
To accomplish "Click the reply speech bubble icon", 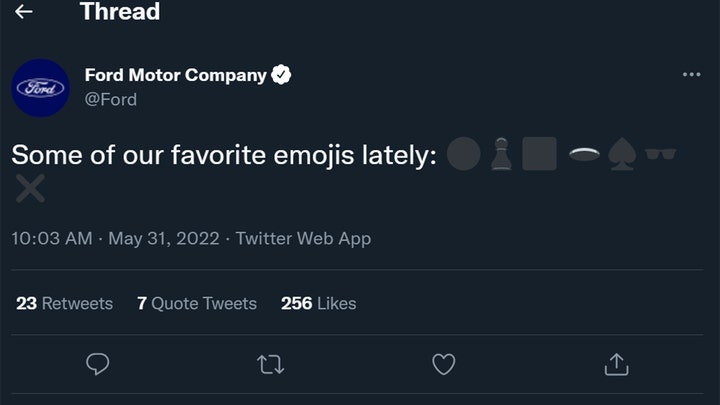I will 97,365.
